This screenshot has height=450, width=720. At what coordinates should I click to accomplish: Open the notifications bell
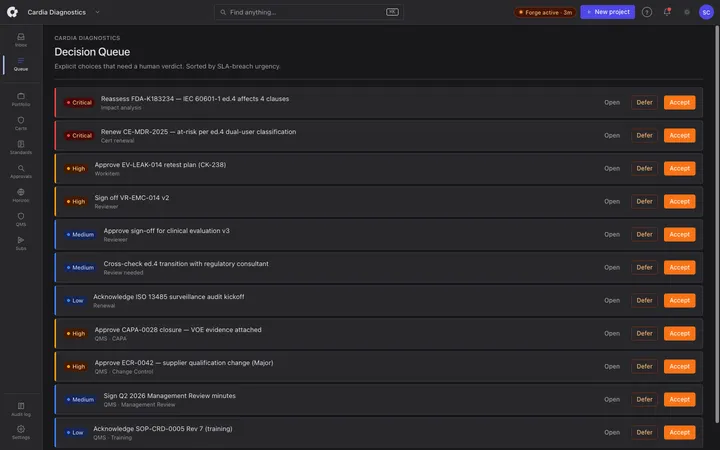(x=667, y=12)
